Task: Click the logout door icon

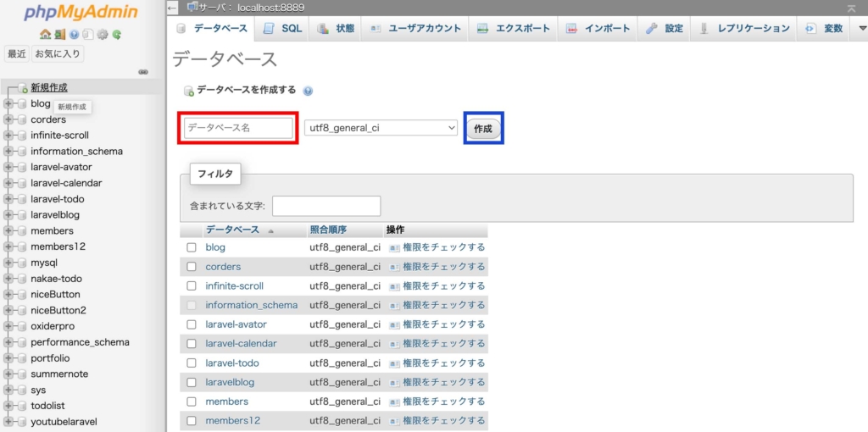Action: pos(59,35)
